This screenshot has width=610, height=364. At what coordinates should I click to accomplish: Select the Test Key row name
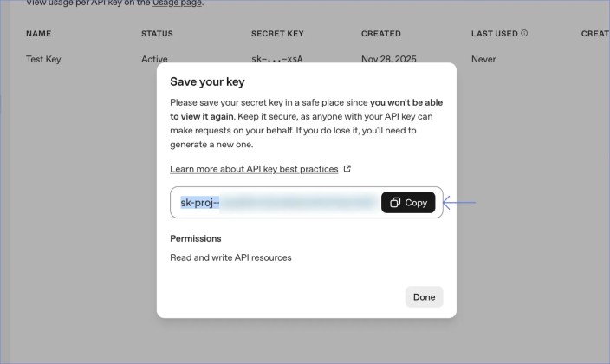[43, 60]
